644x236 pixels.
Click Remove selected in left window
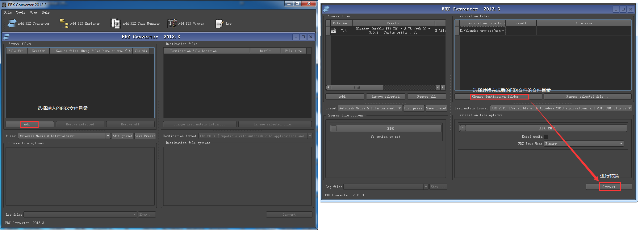point(80,124)
